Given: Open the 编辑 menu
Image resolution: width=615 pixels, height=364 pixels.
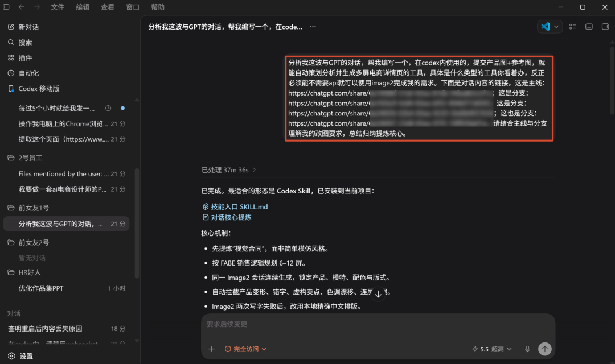Looking at the screenshot, I should (x=83, y=7).
